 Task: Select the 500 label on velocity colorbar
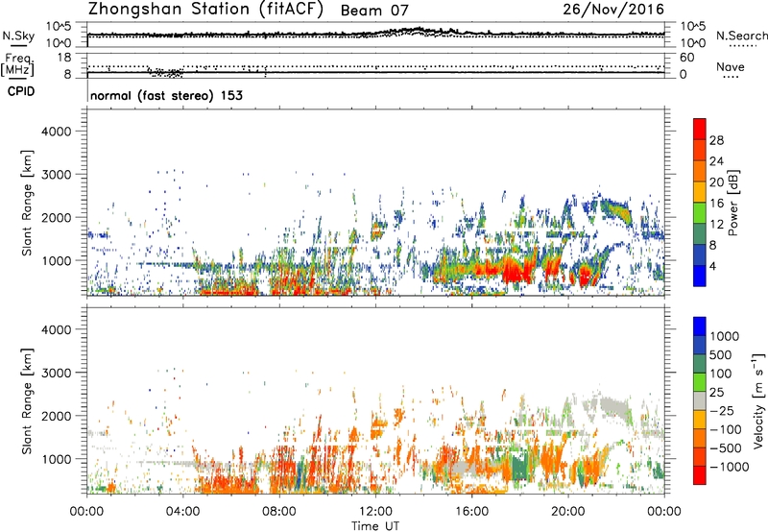(x=721, y=354)
